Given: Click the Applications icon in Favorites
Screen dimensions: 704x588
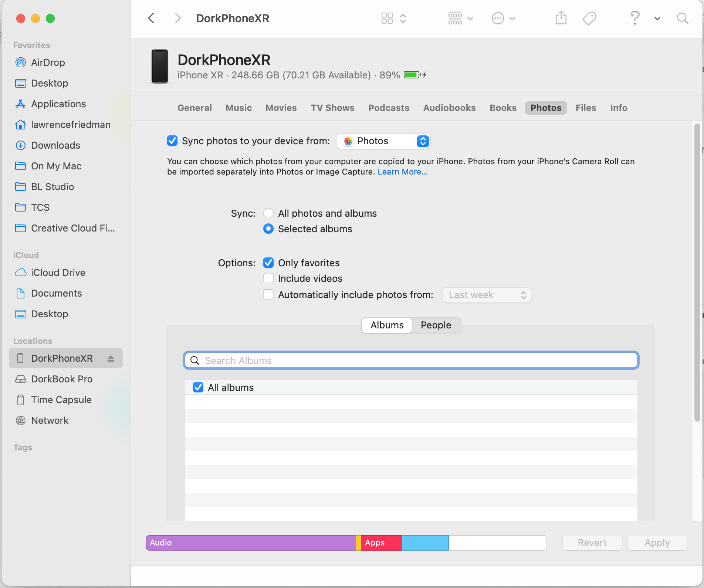Looking at the screenshot, I should (x=21, y=104).
